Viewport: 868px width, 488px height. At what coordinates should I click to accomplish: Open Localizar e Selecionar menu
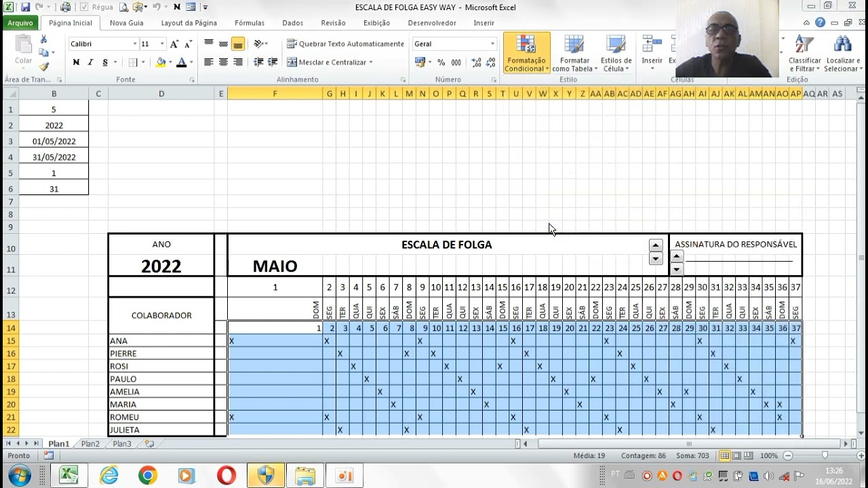(x=842, y=54)
